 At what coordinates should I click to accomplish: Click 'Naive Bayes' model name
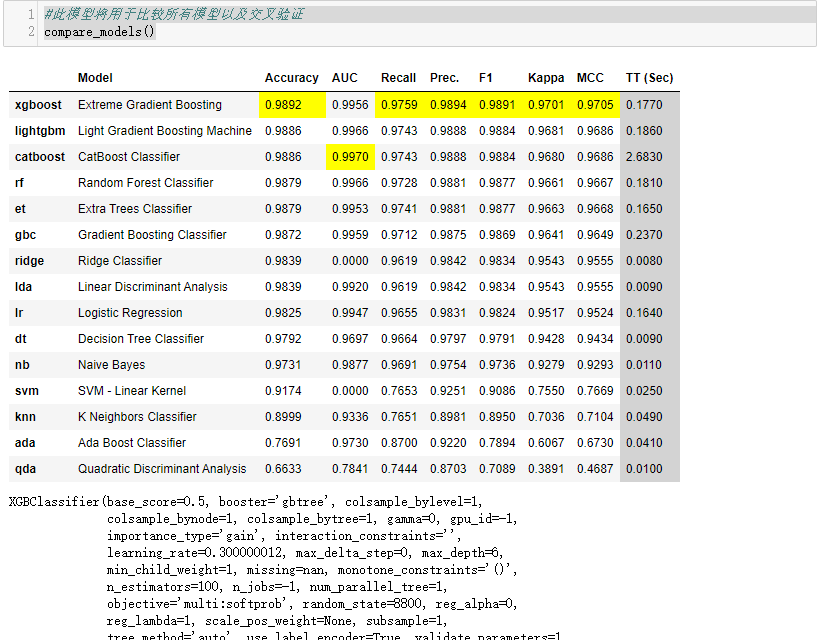tap(112, 365)
